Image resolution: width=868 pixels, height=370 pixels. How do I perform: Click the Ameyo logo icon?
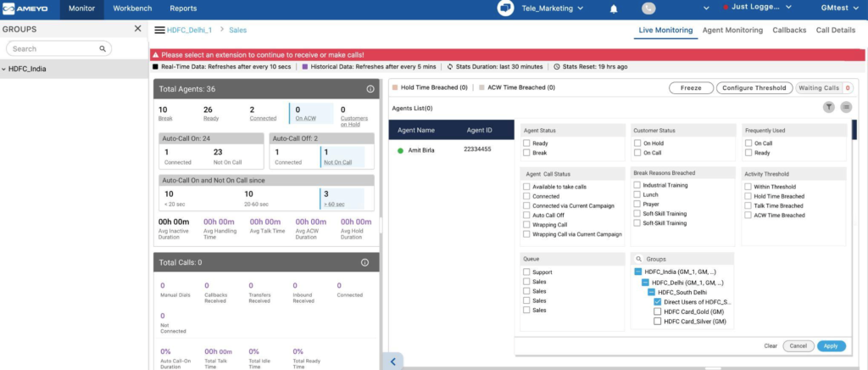pyautogui.click(x=8, y=8)
